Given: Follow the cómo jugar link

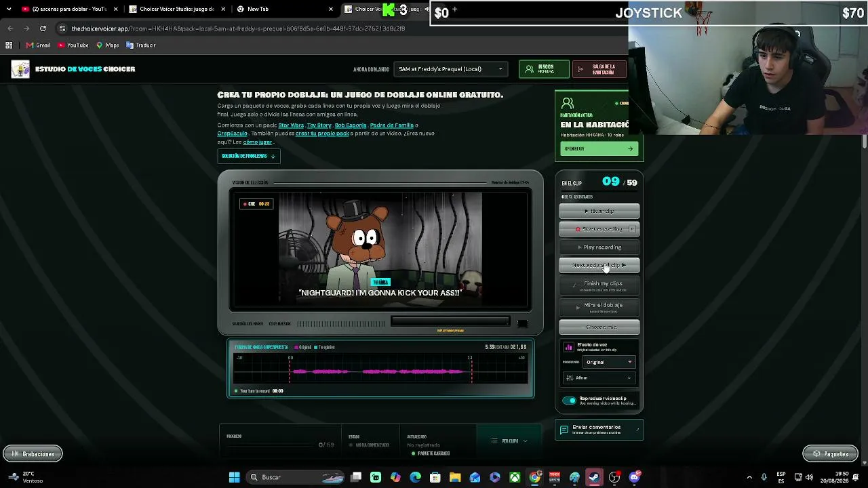Looking at the screenshot, I should click(x=258, y=142).
